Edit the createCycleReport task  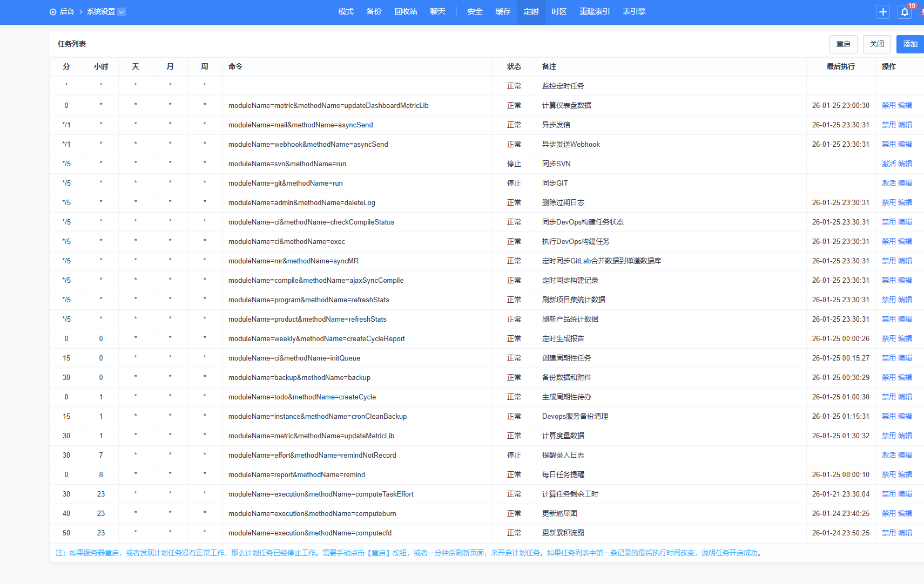pos(905,339)
